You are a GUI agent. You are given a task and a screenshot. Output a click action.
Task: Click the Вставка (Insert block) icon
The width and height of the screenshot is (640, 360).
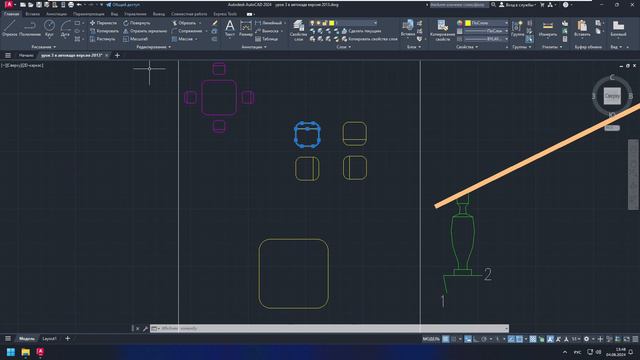tap(408, 28)
